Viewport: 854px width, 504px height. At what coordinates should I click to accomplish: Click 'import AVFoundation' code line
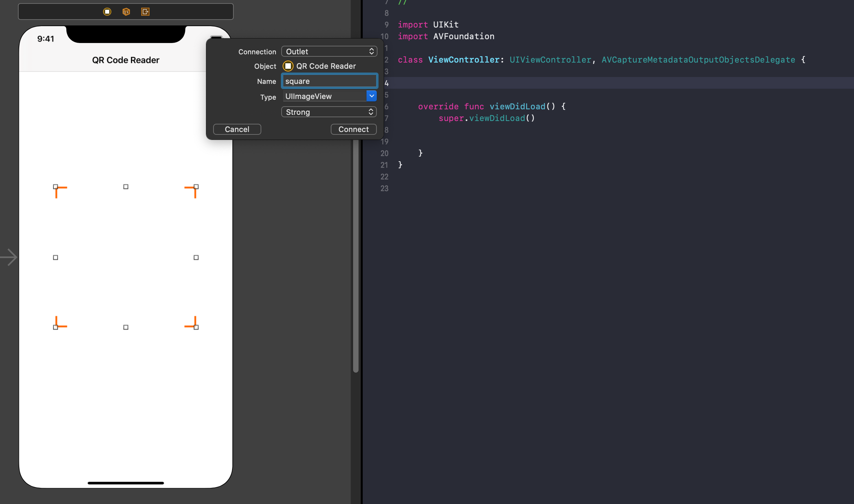[446, 36]
